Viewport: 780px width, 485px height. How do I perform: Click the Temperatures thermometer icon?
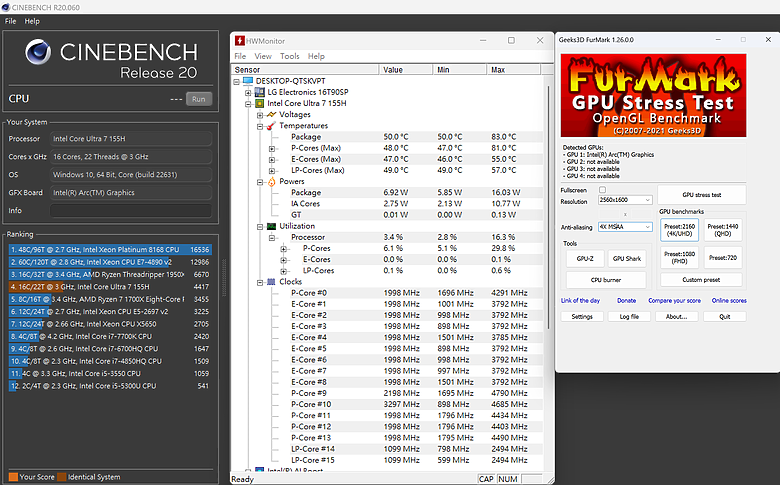pyautogui.click(x=271, y=126)
